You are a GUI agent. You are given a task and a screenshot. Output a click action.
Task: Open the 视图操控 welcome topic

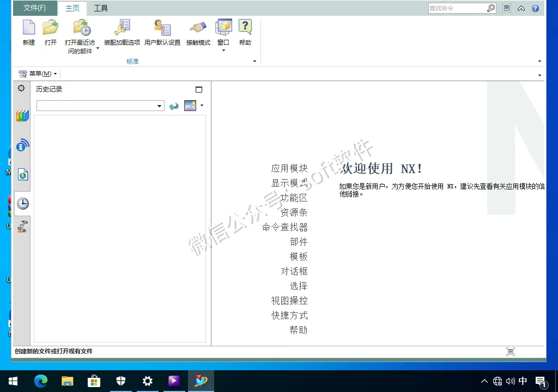coord(289,301)
